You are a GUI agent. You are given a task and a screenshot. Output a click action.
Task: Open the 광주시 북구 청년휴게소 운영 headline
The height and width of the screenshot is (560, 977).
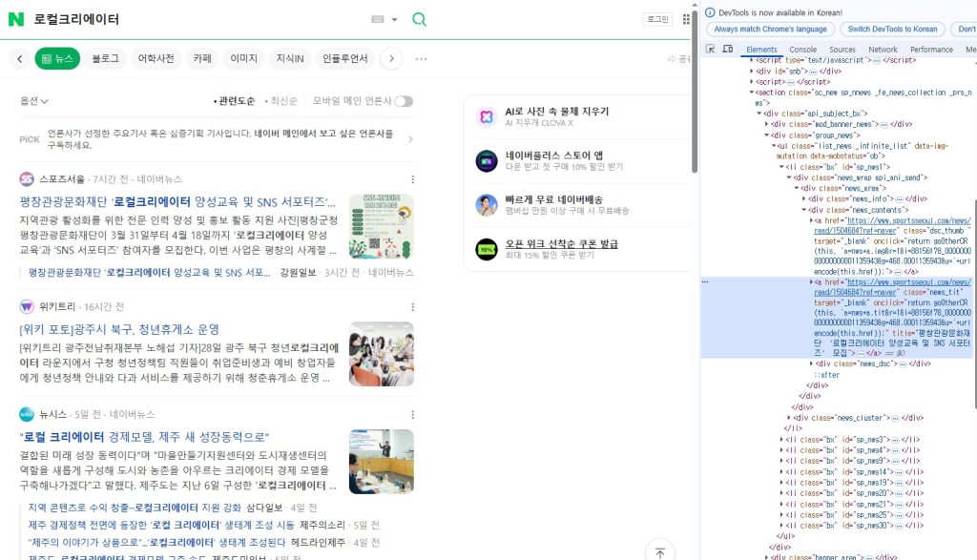tap(119, 329)
